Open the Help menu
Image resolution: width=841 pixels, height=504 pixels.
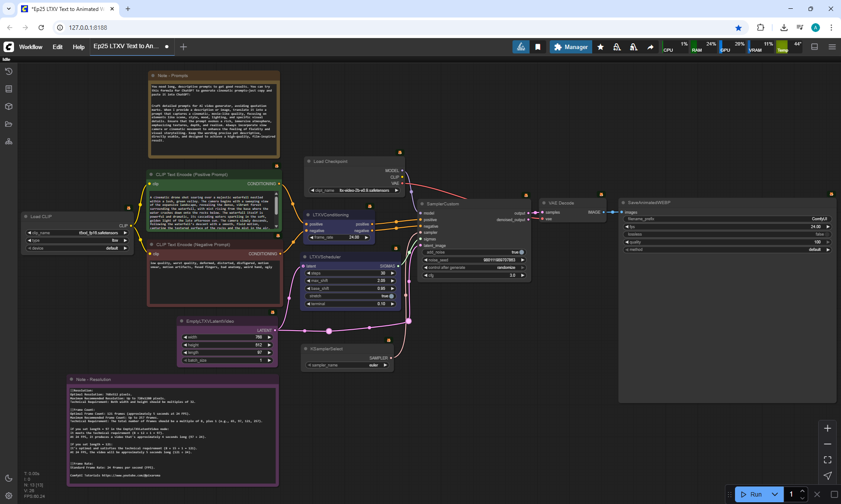point(78,47)
